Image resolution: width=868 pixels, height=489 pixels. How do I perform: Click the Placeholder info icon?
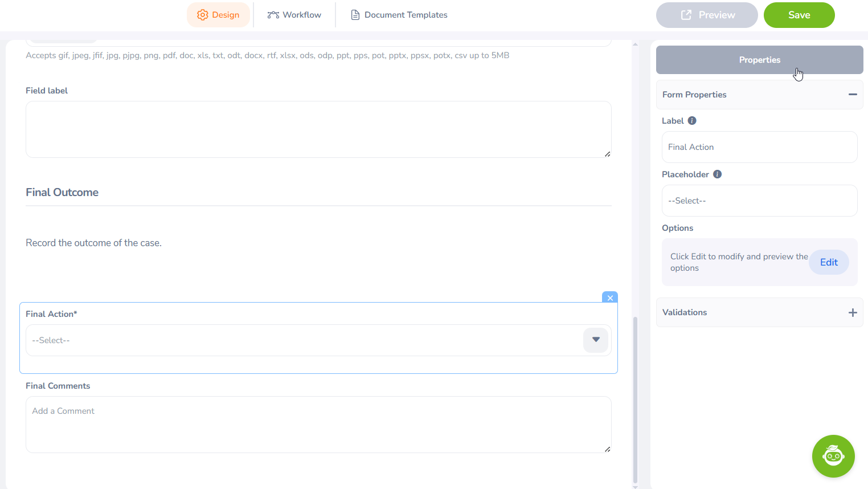click(x=717, y=174)
